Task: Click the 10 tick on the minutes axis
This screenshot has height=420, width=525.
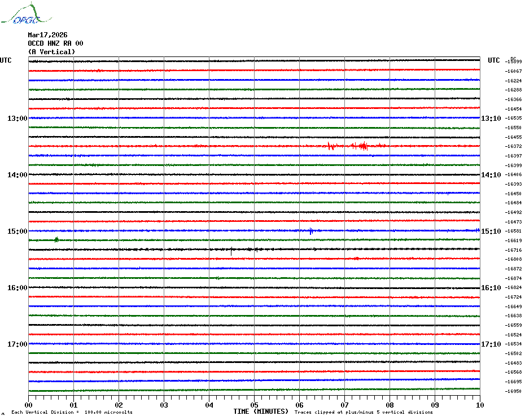Action: tap(479, 405)
